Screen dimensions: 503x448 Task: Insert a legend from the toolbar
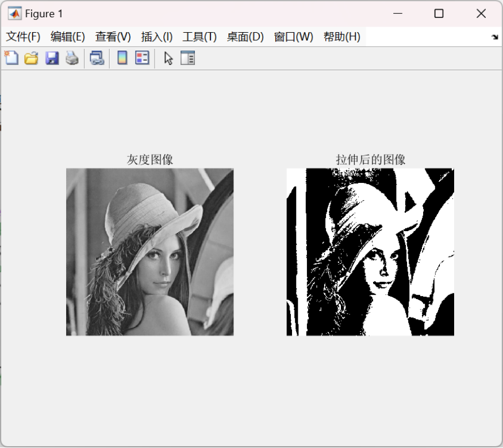click(142, 58)
